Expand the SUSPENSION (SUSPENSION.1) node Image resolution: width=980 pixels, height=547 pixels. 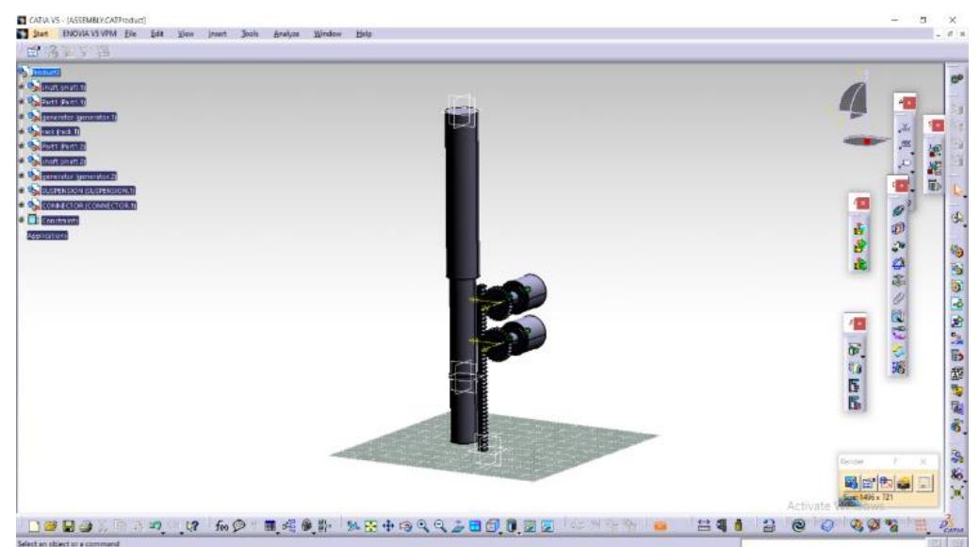[x=21, y=191]
